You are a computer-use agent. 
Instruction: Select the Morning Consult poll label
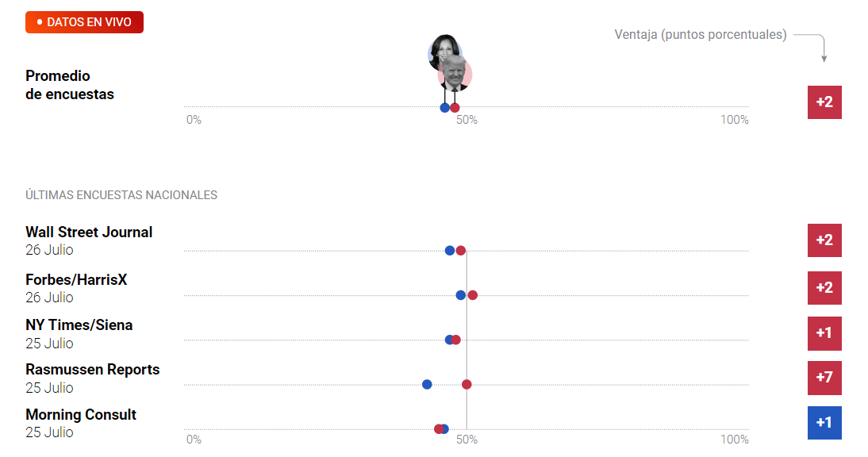click(x=81, y=414)
